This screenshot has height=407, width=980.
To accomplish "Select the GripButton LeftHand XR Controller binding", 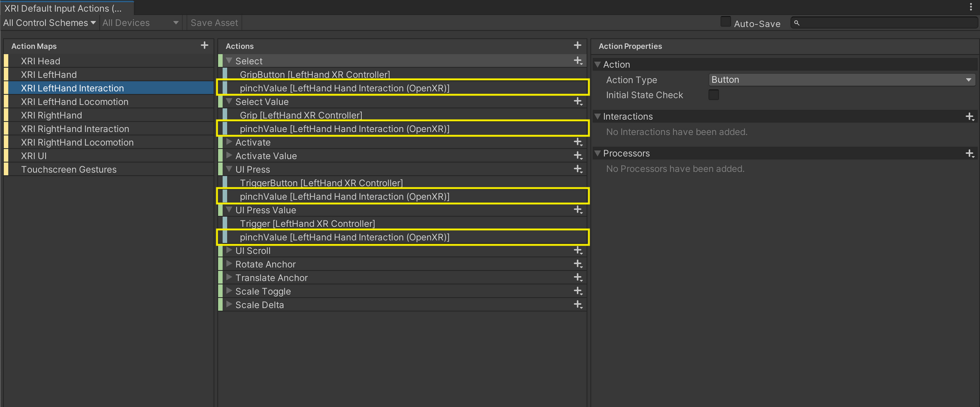I will point(314,75).
